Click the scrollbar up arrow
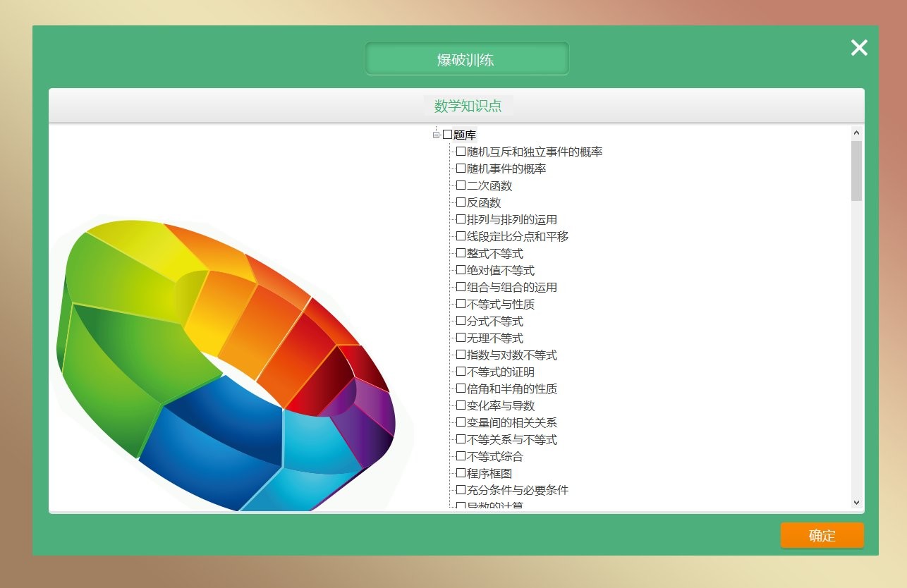The image size is (907, 588). [x=856, y=133]
